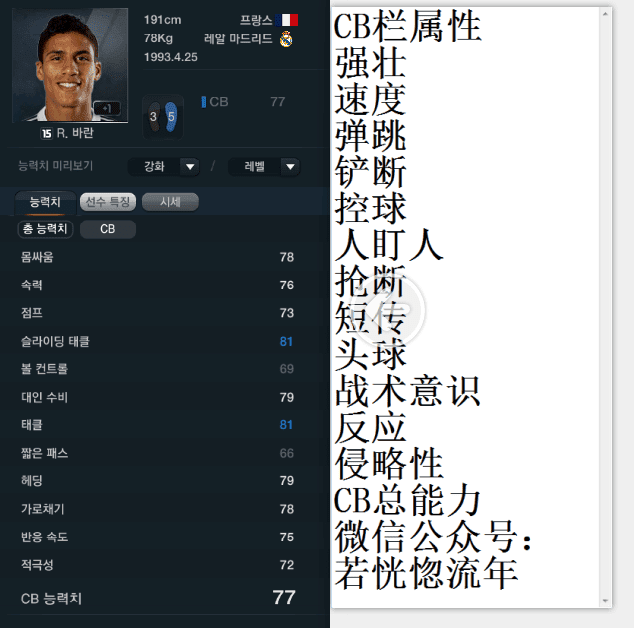The image size is (634, 628).
Task: Click the French flag icon
Action: pos(287,20)
